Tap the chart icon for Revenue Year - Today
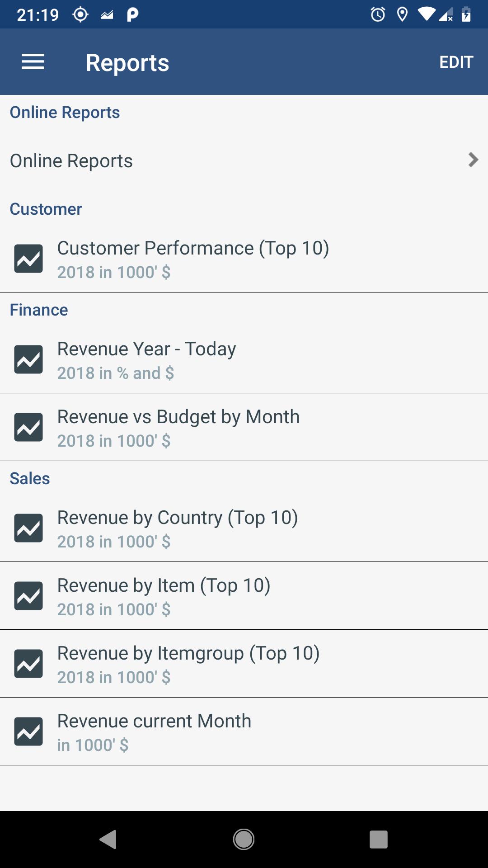 (28, 359)
